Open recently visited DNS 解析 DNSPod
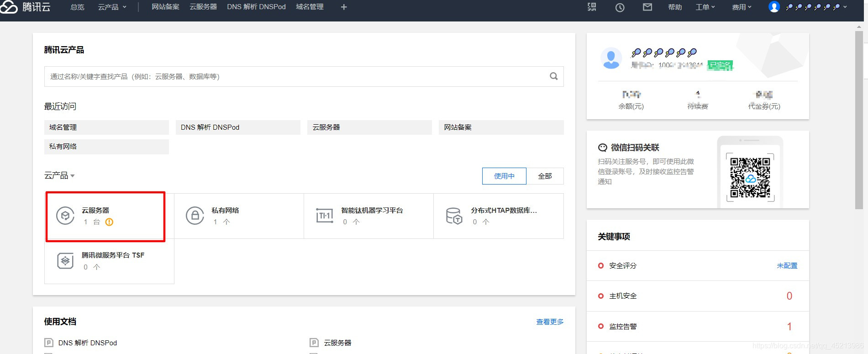This screenshot has width=868, height=354. click(238, 127)
